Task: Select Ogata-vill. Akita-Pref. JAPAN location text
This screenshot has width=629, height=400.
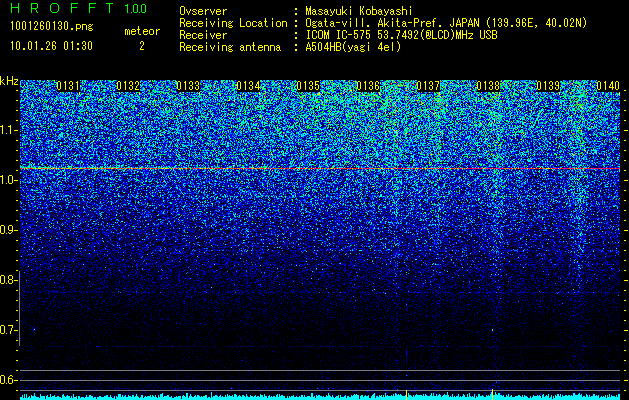Action: click(446, 23)
